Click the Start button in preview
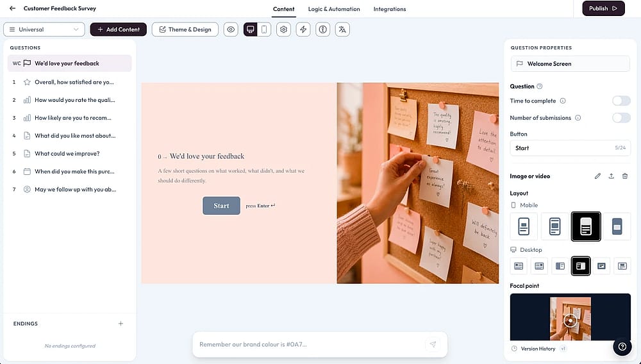This screenshot has height=364, width=641. pyautogui.click(x=221, y=206)
